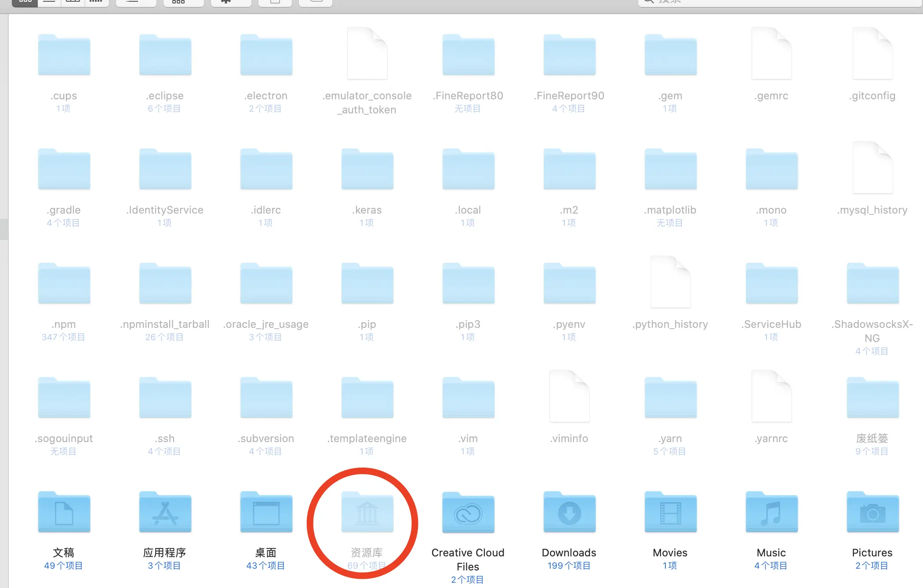The width and height of the screenshot is (923, 588).
Task: Select the 废纸篓 Trash folder
Action: click(x=872, y=398)
